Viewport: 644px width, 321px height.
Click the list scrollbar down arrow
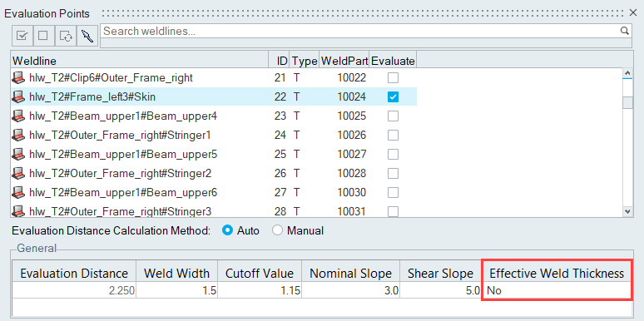click(627, 211)
